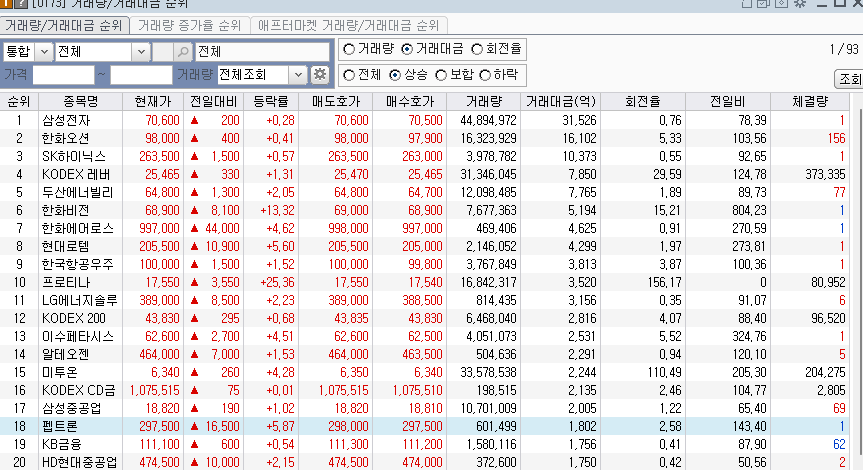This screenshot has width=863, height=470.
Task: Click 한화비전 current price 68,900
Action: [162, 210]
